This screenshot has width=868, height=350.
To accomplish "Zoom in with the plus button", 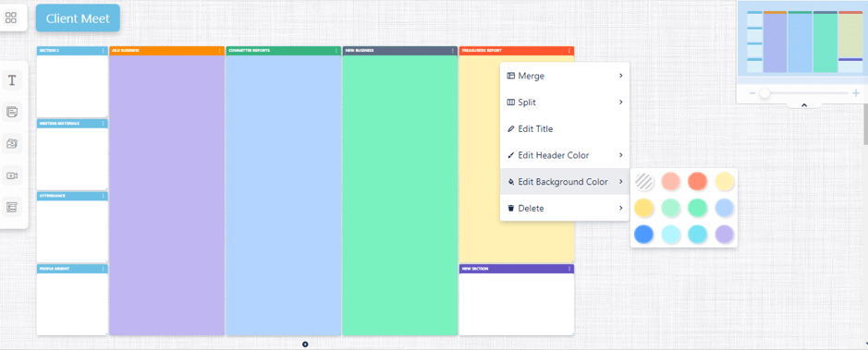I will [x=856, y=93].
